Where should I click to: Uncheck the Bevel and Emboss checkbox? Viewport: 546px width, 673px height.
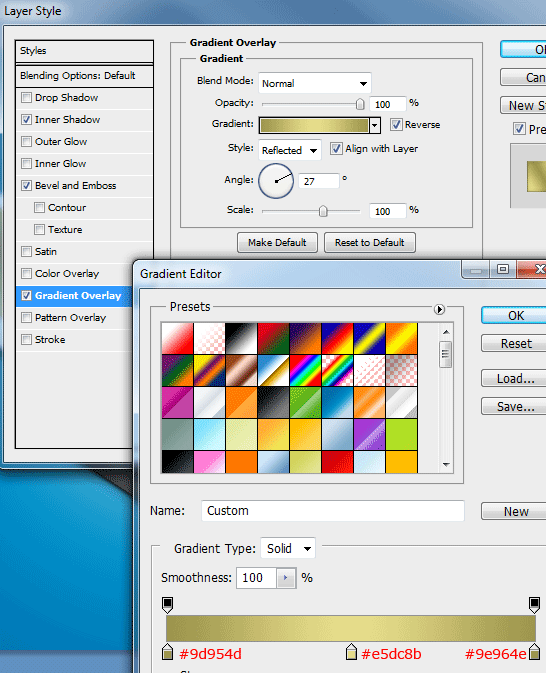click(27, 185)
